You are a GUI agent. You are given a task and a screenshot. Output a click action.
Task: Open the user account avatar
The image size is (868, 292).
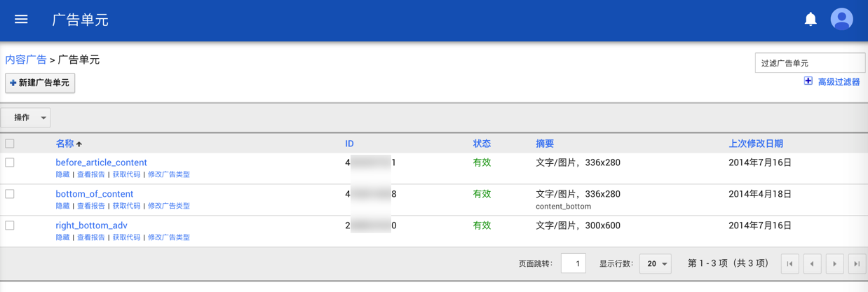tap(841, 20)
